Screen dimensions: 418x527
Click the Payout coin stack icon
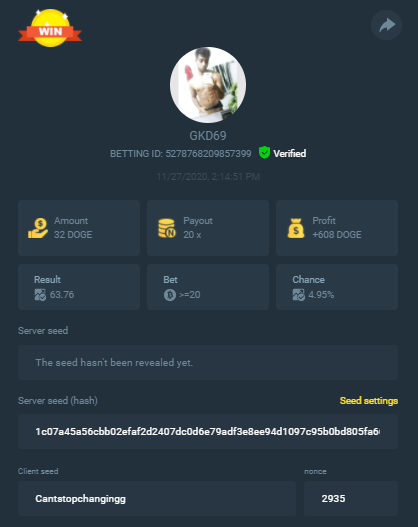[167, 228]
